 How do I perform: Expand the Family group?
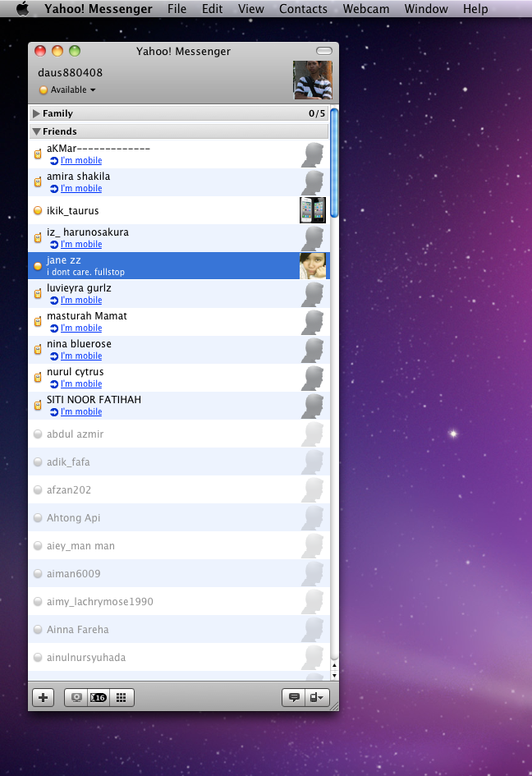pyautogui.click(x=36, y=113)
